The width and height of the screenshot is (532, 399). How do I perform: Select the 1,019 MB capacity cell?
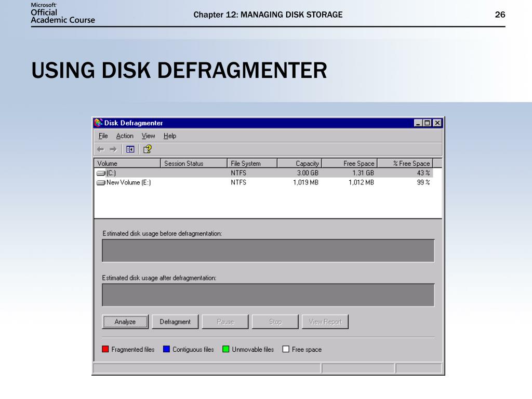pos(305,182)
